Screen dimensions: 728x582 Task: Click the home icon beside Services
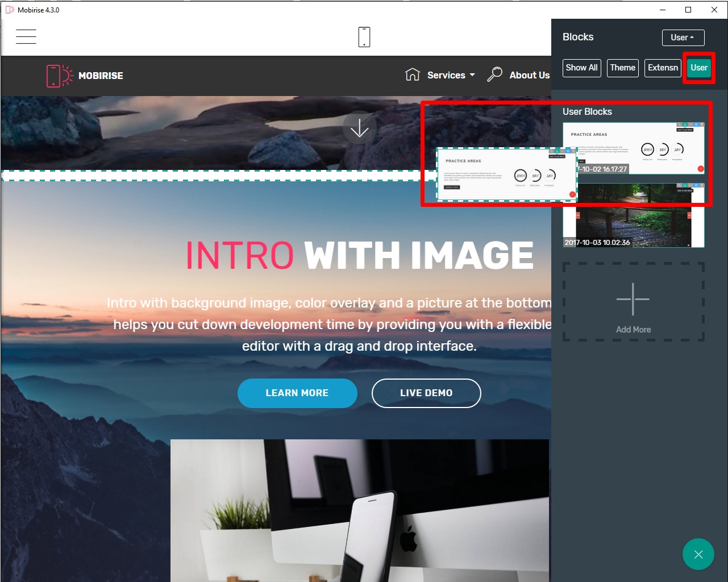[x=412, y=74]
